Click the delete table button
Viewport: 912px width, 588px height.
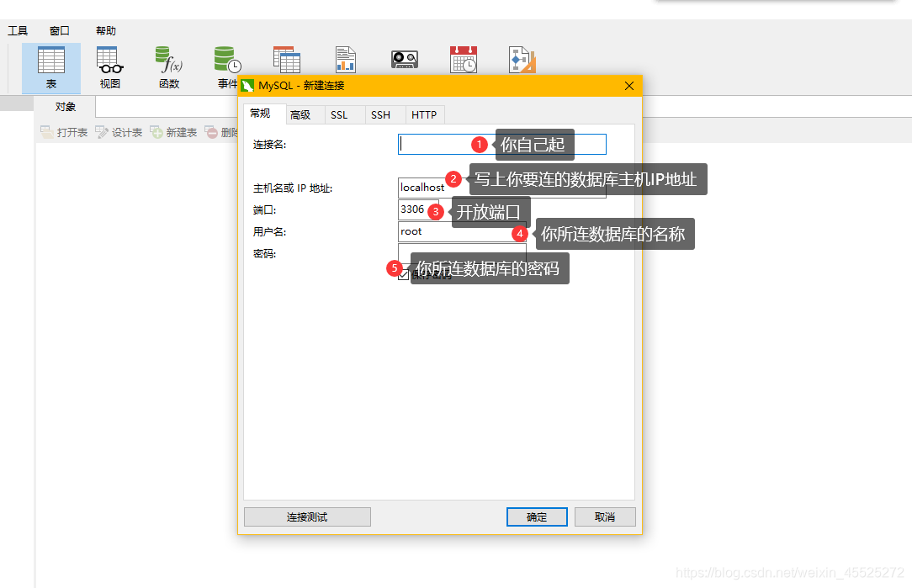click(221, 133)
